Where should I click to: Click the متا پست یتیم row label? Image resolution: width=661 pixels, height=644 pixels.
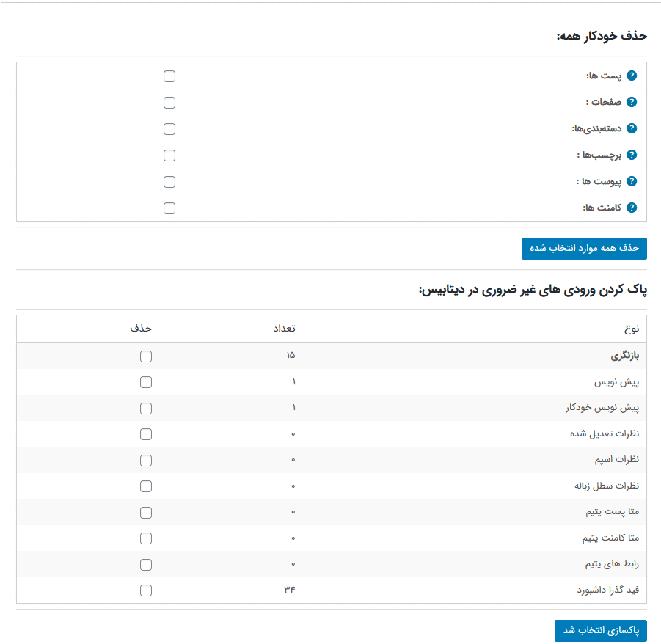(x=612, y=512)
